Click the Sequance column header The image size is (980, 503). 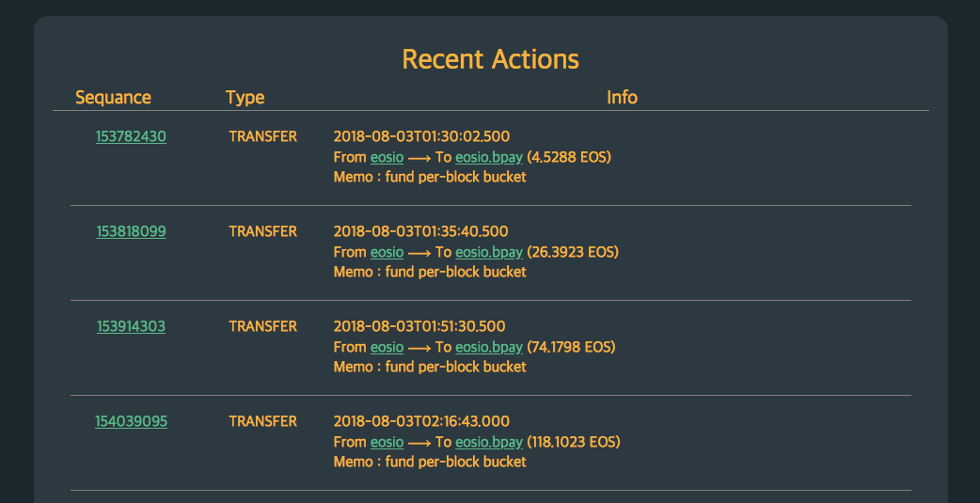tap(113, 97)
